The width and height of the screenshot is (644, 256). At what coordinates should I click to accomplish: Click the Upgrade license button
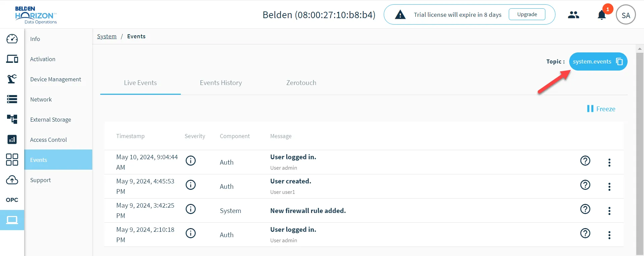tap(527, 14)
